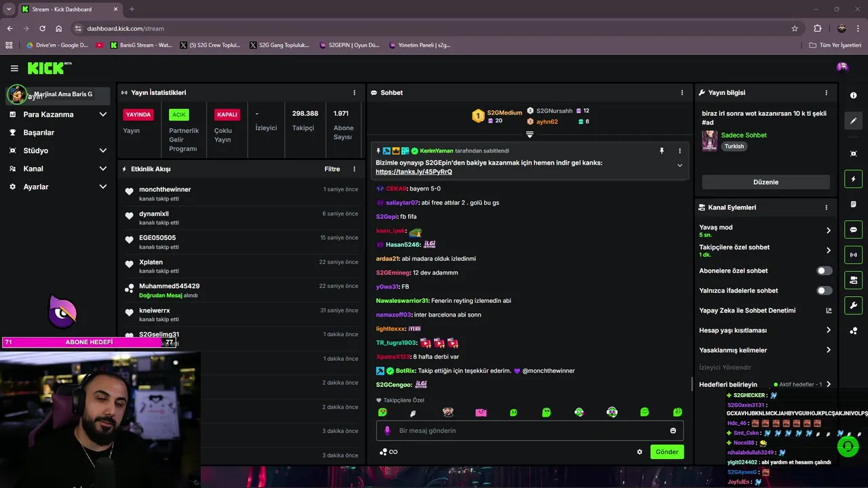
Task: Click monchthewinner activity entry
Action: (241, 194)
